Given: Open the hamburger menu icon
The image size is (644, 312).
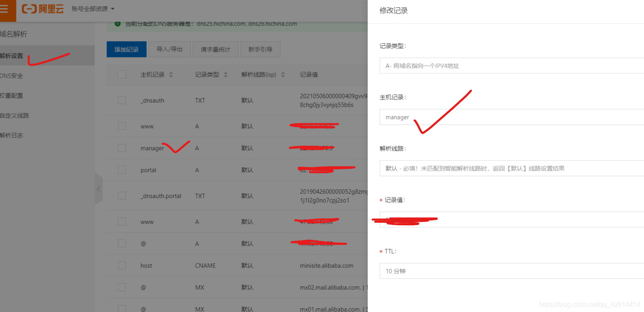Looking at the screenshot, I should click(5, 9).
